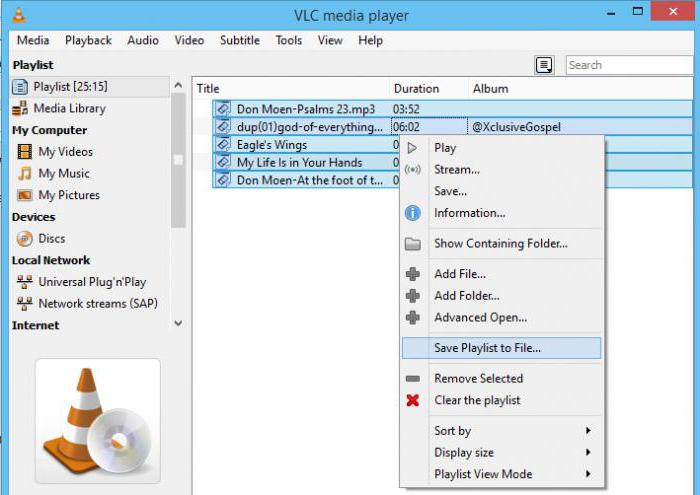The image size is (700, 495).
Task: Click the My Music note icon
Action: [x=25, y=173]
